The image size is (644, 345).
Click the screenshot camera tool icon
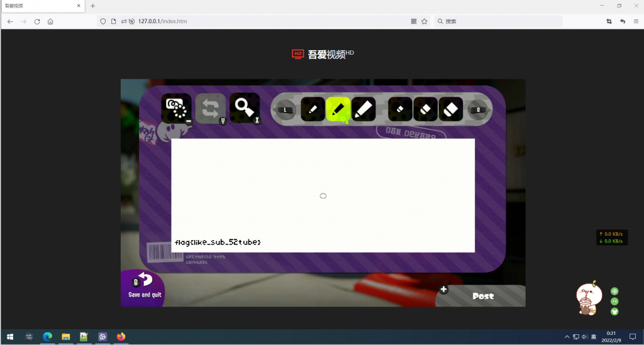(x=177, y=108)
